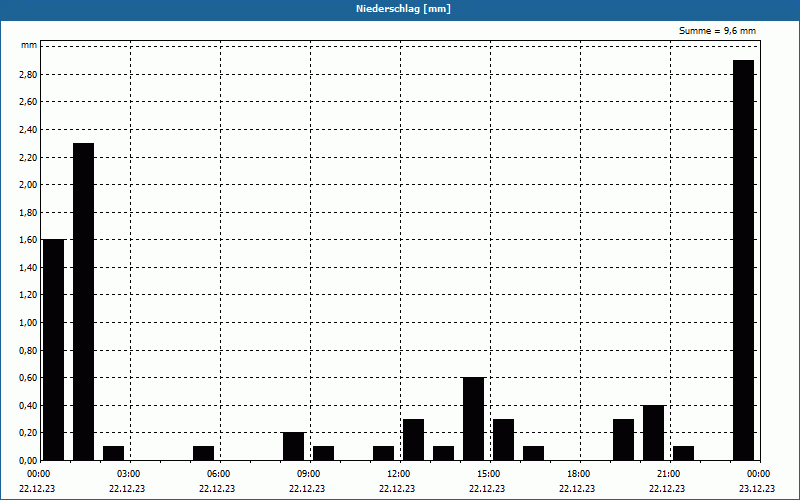Click the small bar just before 03:00
Image resolution: width=800 pixels, height=500 pixels.
tap(113, 453)
